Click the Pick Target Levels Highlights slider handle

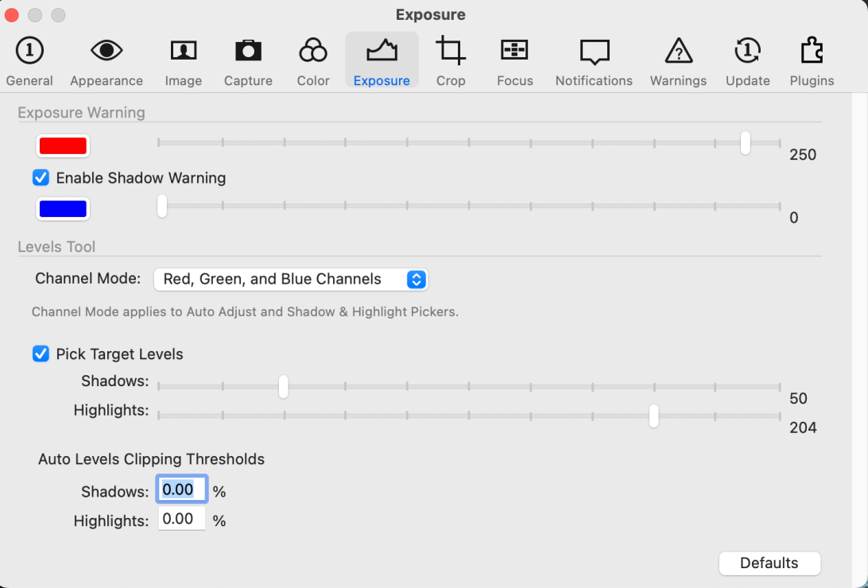(x=653, y=416)
